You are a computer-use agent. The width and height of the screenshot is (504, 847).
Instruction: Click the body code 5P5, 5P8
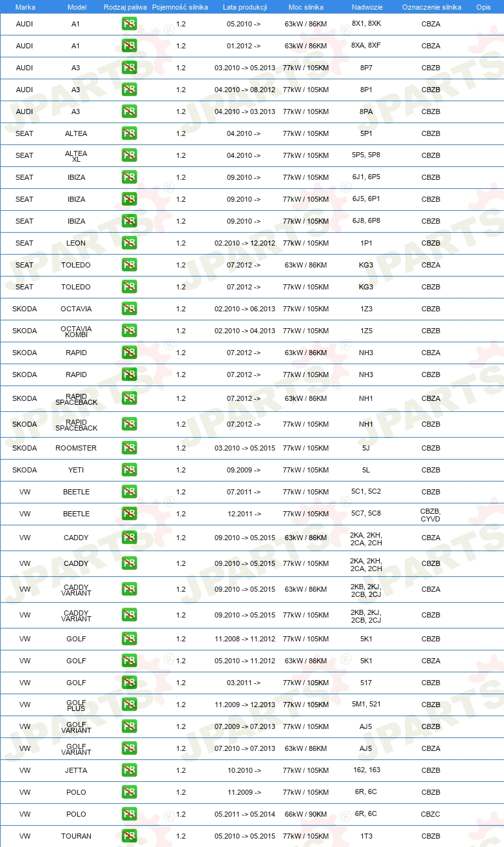point(366,155)
